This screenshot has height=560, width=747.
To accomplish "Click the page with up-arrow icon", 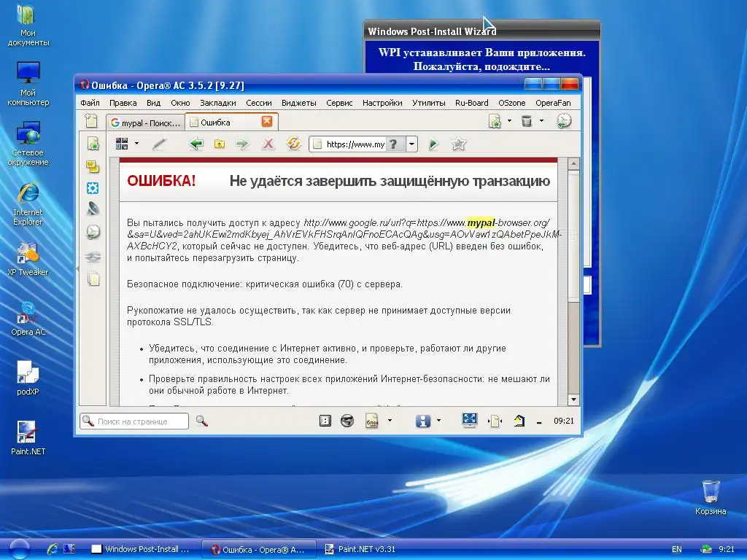I will [x=519, y=421].
